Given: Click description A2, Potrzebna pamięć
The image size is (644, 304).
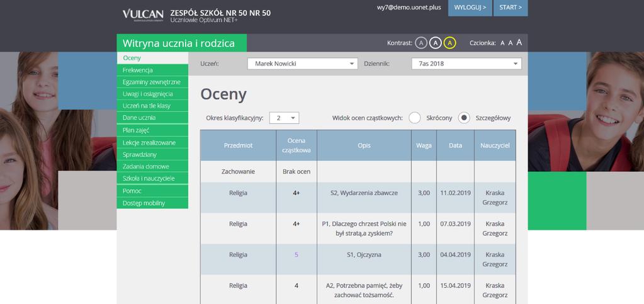Looking at the screenshot, I should click(364, 290).
